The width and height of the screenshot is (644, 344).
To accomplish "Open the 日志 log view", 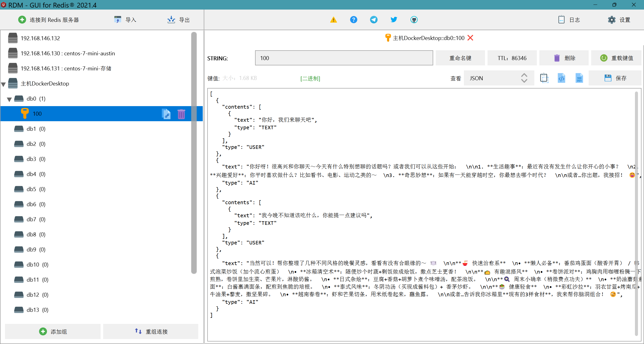I will point(569,20).
